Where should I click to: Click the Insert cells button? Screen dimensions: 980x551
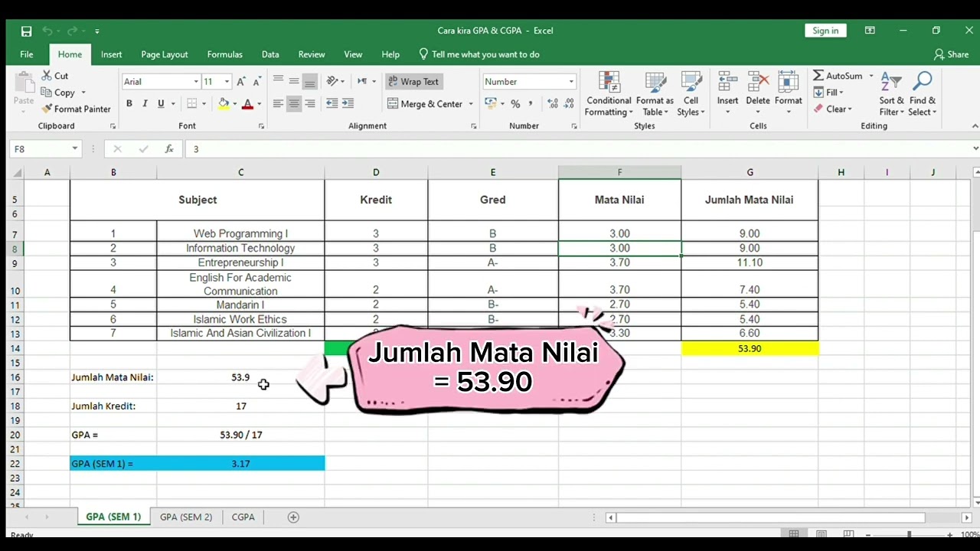click(x=727, y=94)
